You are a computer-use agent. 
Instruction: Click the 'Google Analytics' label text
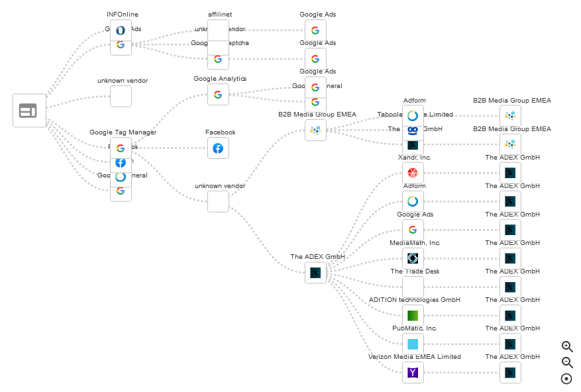(x=220, y=79)
